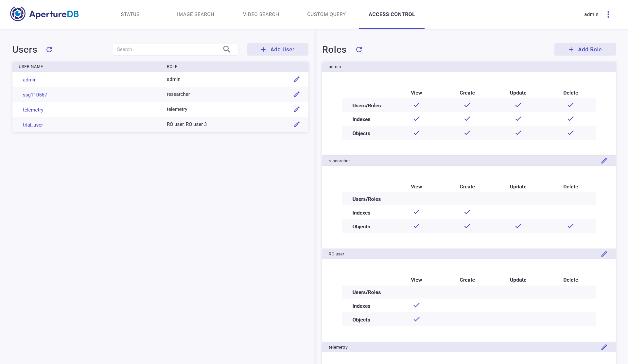Edit the RO user role
This screenshot has height=364, width=628.
point(604,254)
